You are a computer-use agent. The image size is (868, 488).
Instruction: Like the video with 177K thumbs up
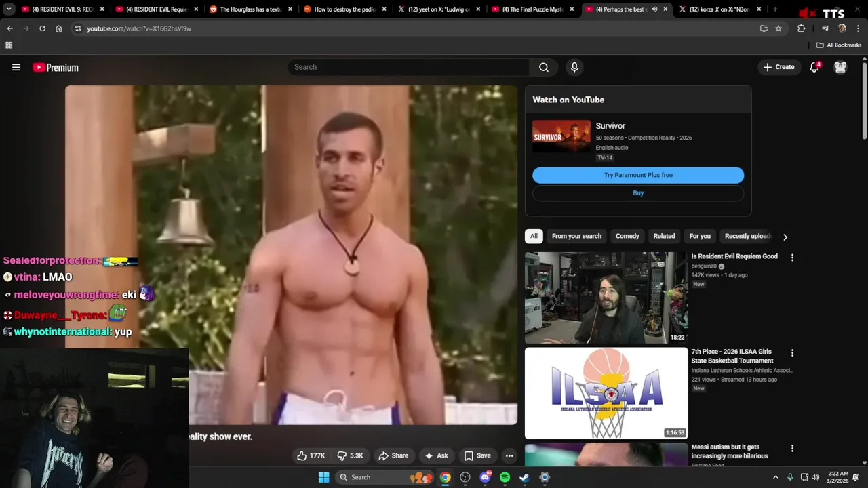pos(311,455)
